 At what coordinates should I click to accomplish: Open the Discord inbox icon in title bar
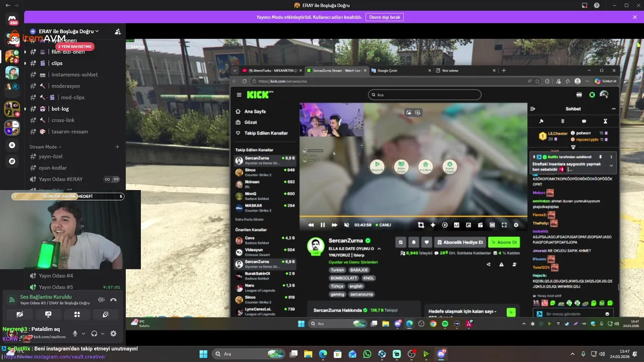tap(585, 6)
